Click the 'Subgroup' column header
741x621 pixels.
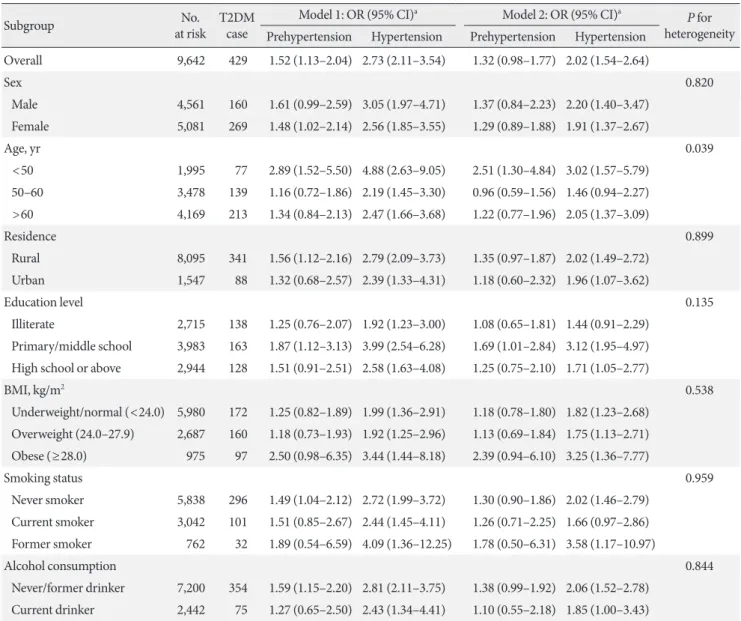[29, 26]
